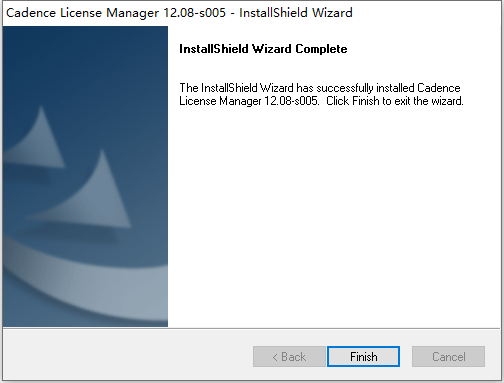This screenshot has height=383, width=504.
Task: Click the disabled Cancel button
Action: (448, 356)
